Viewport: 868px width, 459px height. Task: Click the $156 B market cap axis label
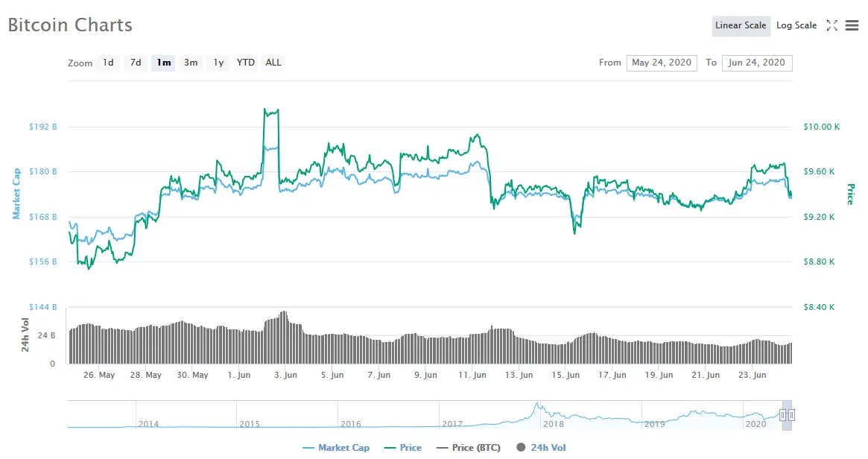(x=42, y=262)
